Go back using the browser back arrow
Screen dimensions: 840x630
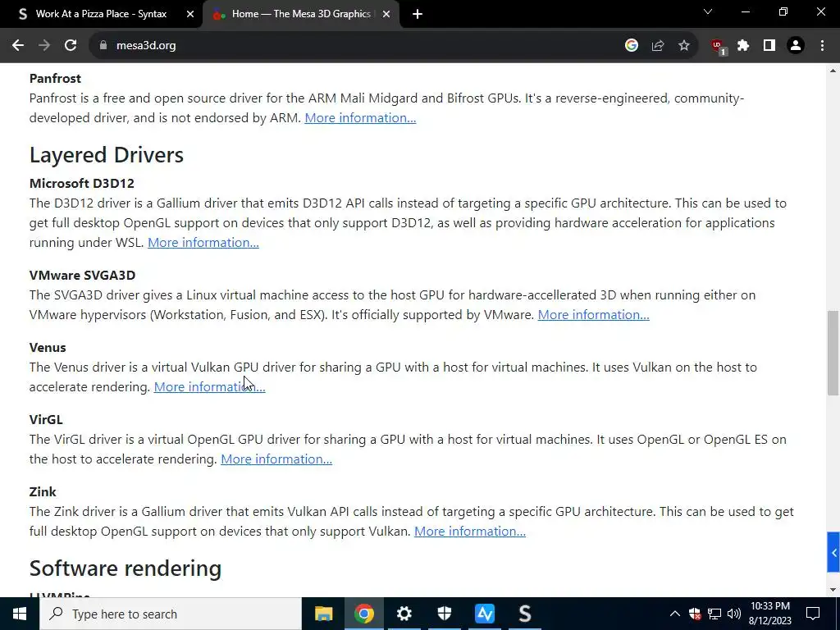pos(18,46)
